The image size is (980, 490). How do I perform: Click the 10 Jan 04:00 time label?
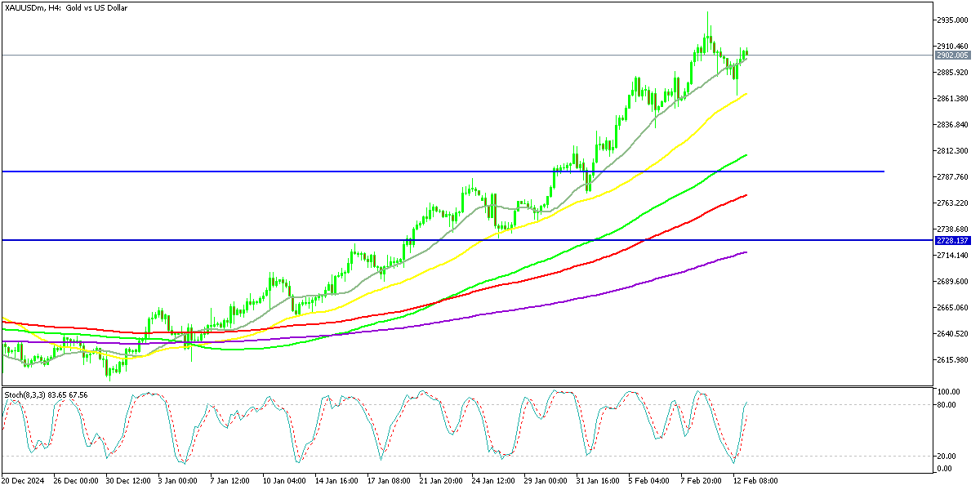tap(285, 481)
